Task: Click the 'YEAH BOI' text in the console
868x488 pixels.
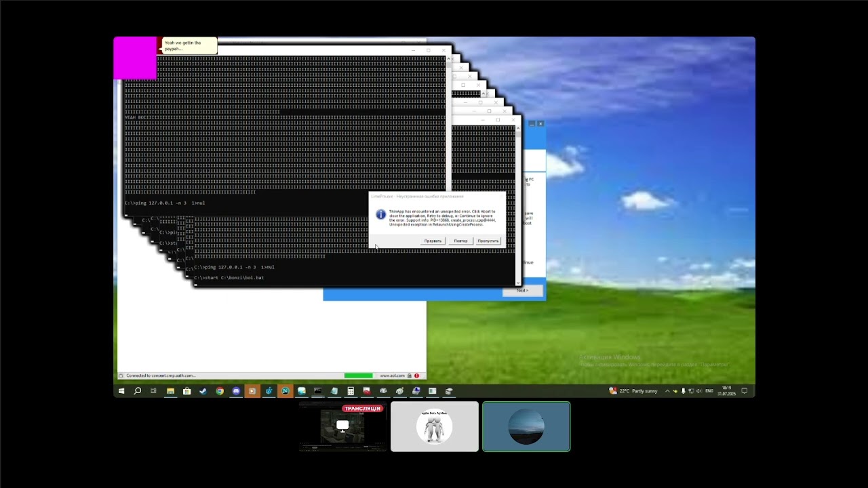Action: [134, 117]
